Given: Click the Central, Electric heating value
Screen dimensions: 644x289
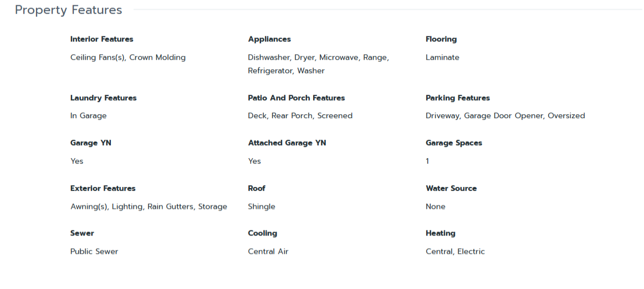Looking at the screenshot, I should 455,252.
